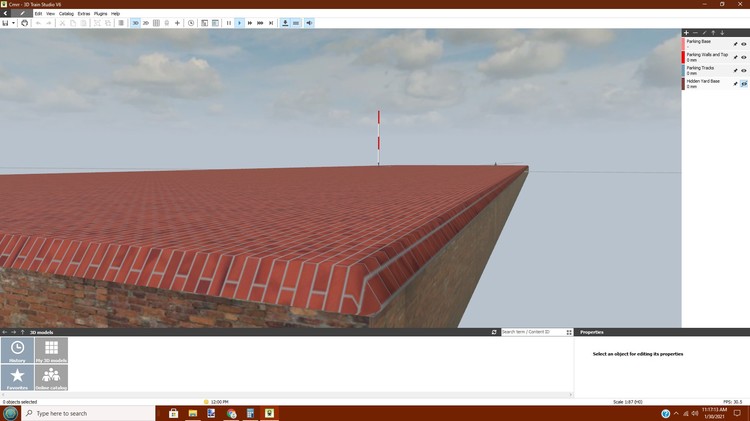Pause the simulation
This screenshot has height=421, width=750.
(x=229, y=23)
